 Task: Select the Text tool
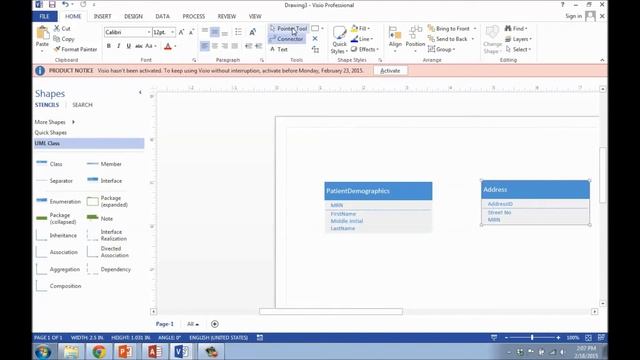point(279,49)
